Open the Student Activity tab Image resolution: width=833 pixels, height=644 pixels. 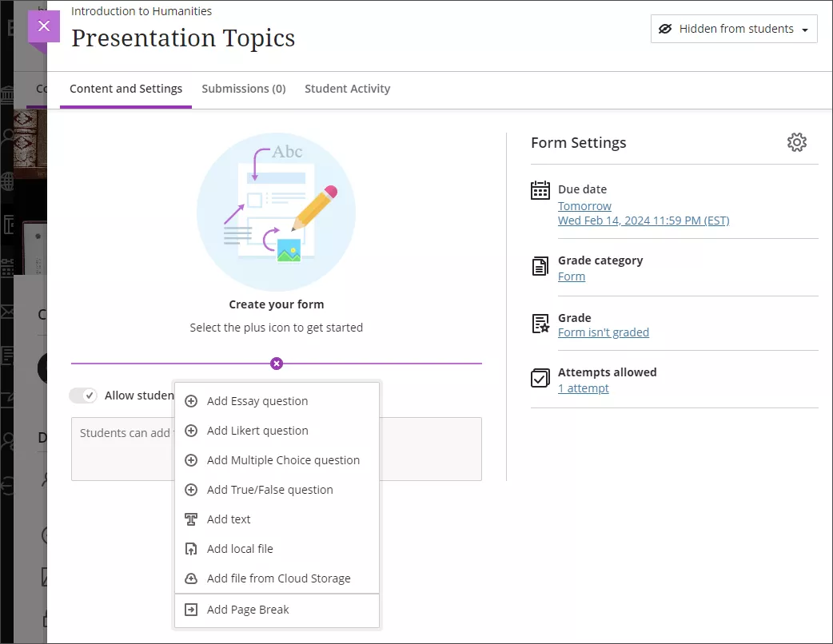[x=347, y=89]
